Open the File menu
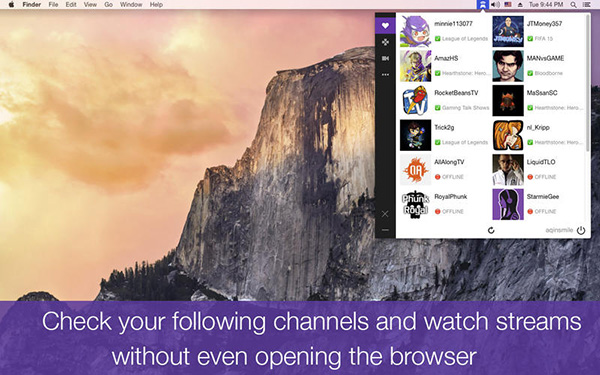Image resolution: width=600 pixels, height=375 pixels. [x=53, y=5]
